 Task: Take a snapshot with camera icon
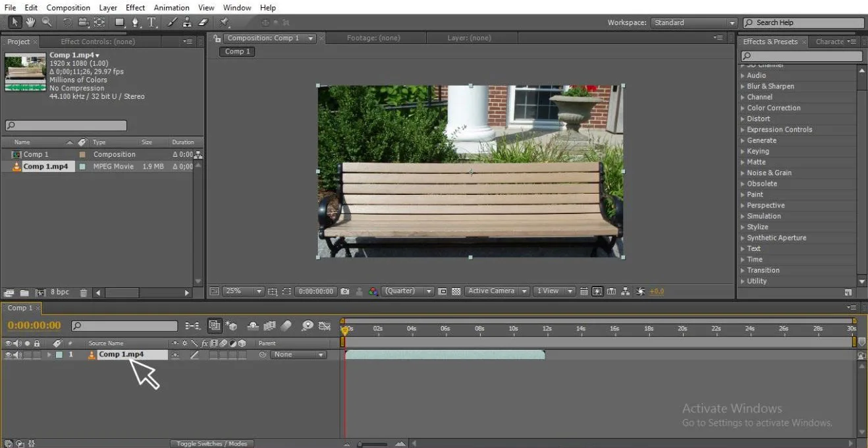tap(345, 291)
